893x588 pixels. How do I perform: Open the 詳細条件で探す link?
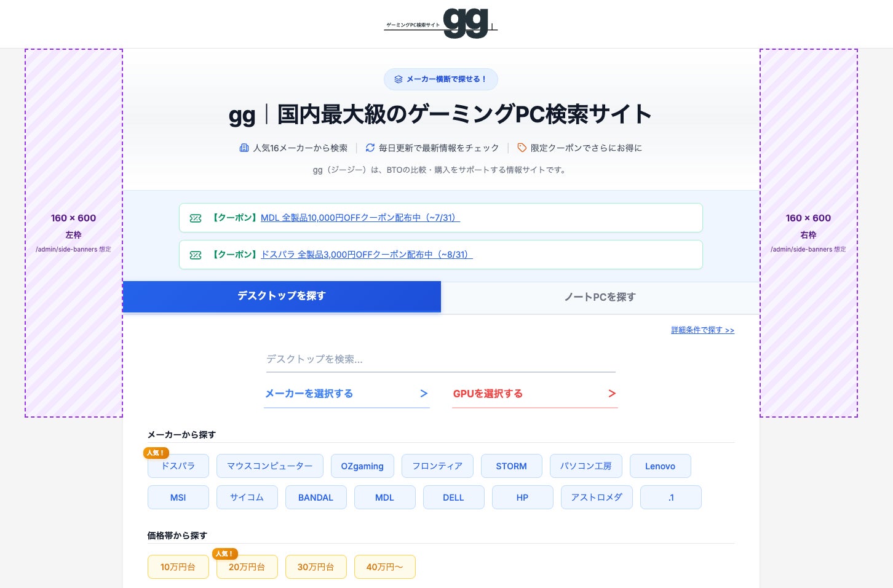(702, 330)
